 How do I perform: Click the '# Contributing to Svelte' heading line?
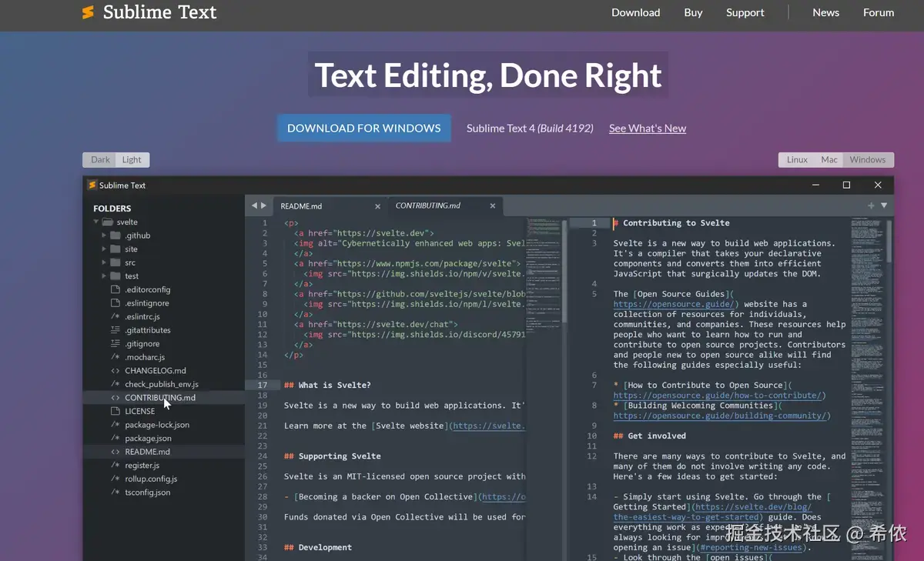click(x=671, y=223)
